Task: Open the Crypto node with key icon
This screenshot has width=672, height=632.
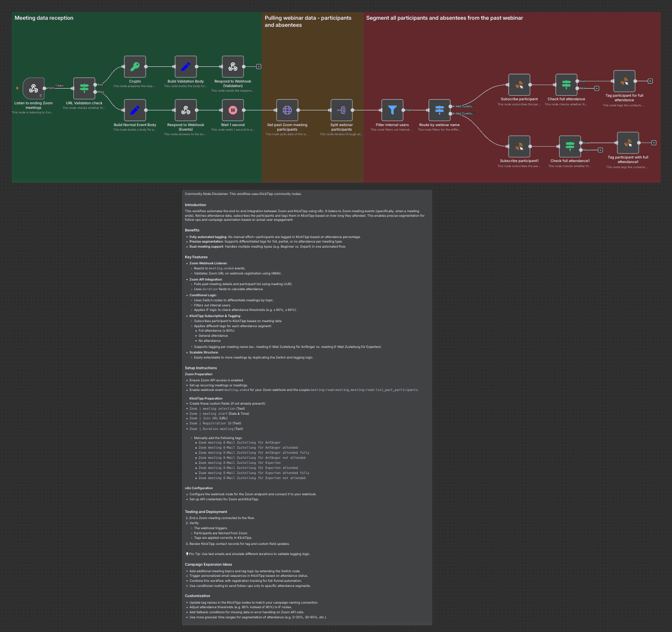Action: click(135, 66)
